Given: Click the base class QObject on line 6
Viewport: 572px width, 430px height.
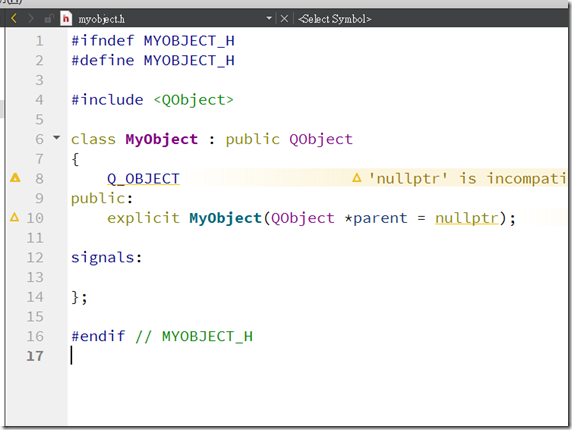Looking at the screenshot, I should [x=321, y=139].
